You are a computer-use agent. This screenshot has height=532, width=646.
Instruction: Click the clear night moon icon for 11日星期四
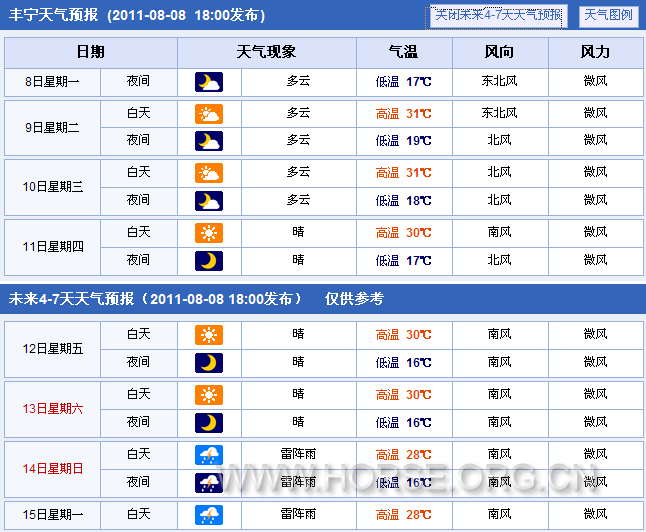(209, 260)
